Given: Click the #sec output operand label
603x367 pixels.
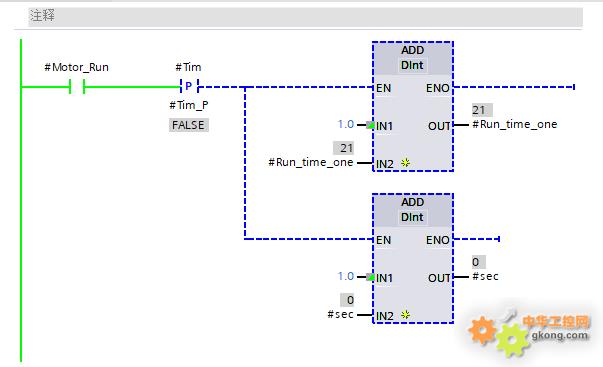Looking at the screenshot, I should click(485, 276).
